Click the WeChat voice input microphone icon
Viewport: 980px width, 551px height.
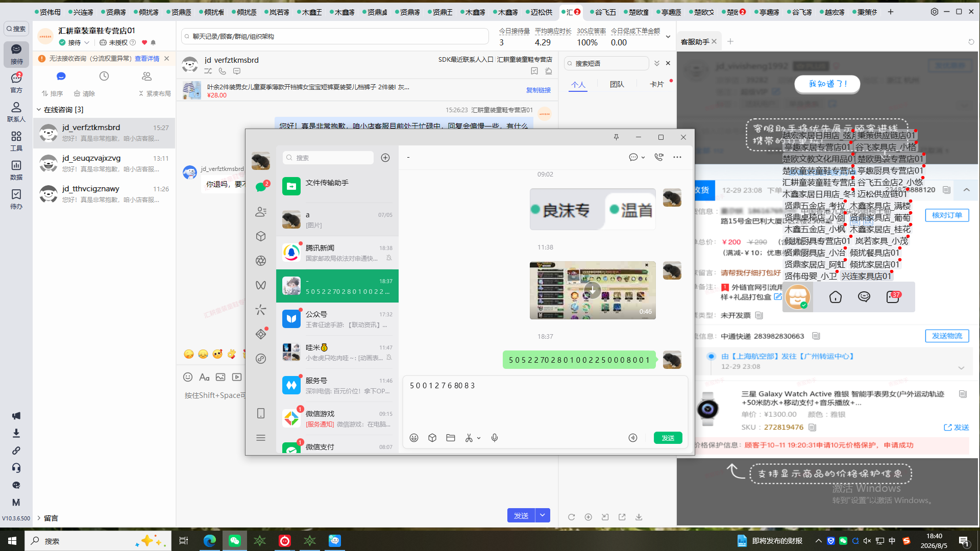[495, 438]
